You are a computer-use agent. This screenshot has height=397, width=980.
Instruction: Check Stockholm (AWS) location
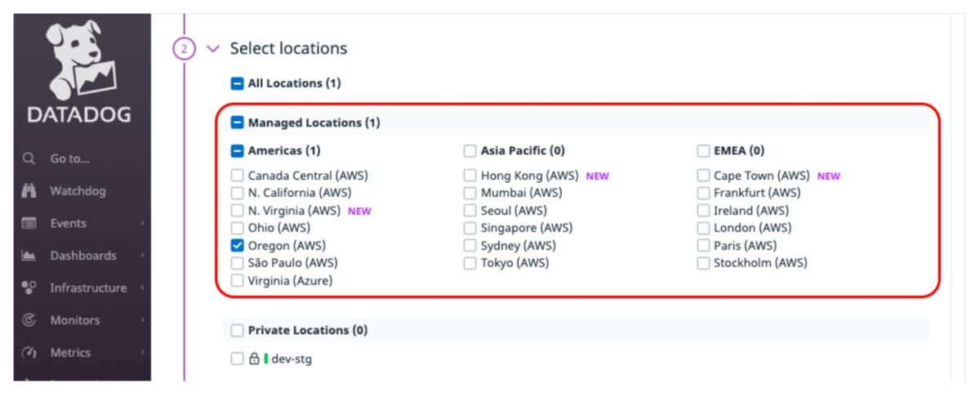point(703,263)
